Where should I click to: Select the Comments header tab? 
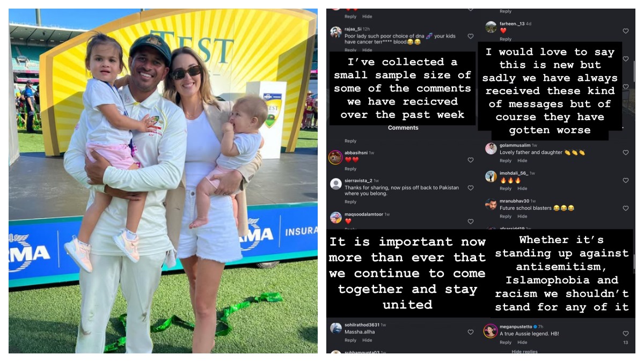403,128
